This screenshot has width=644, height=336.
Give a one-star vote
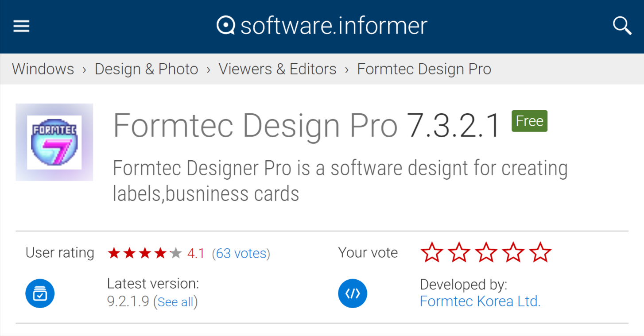click(x=431, y=252)
